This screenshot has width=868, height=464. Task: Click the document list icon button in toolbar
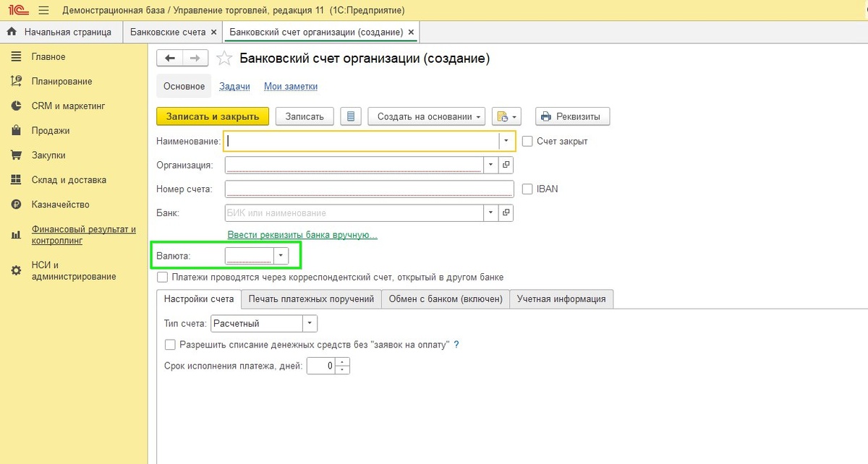click(351, 116)
